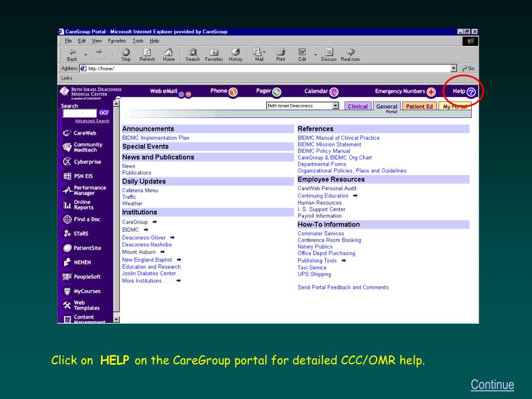Click the Mail toolbar icon
The height and width of the screenshot is (399, 532).
coord(258,55)
